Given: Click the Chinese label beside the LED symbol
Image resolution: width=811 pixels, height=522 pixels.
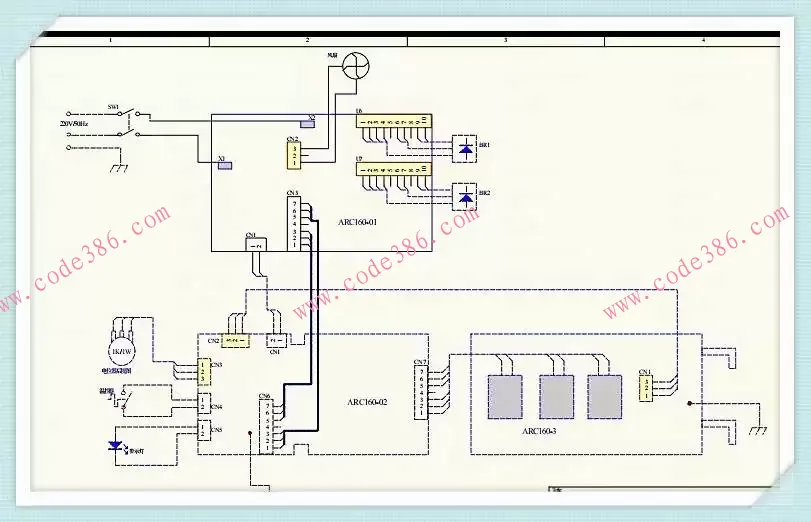Looking at the screenshot, I should click(x=137, y=452).
